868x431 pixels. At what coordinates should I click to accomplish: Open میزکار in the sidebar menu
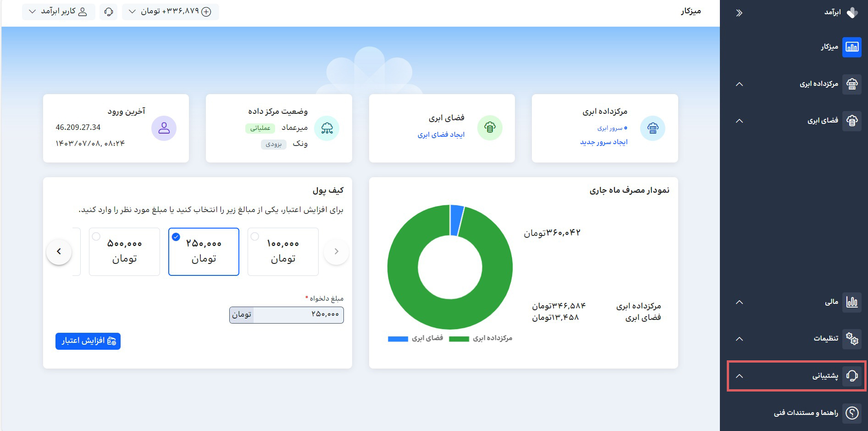(x=829, y=47)
